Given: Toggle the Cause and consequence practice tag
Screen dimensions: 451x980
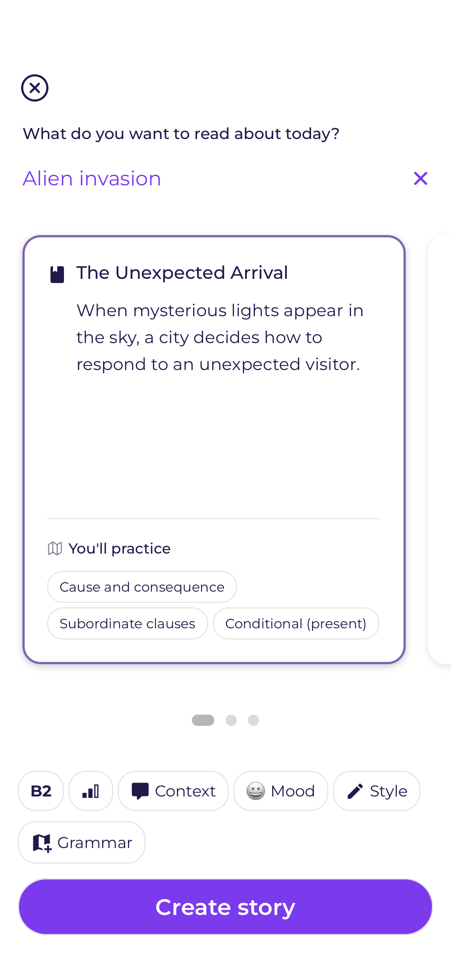Looking at the screenshot, I should [142, 587].
